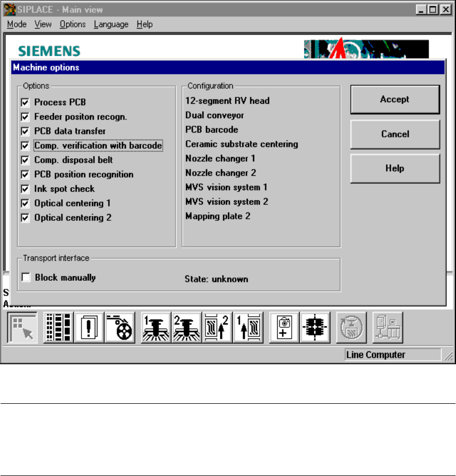
Task: Click the Nozzle changer 1 entry
Action: click(x=220, y=158)
